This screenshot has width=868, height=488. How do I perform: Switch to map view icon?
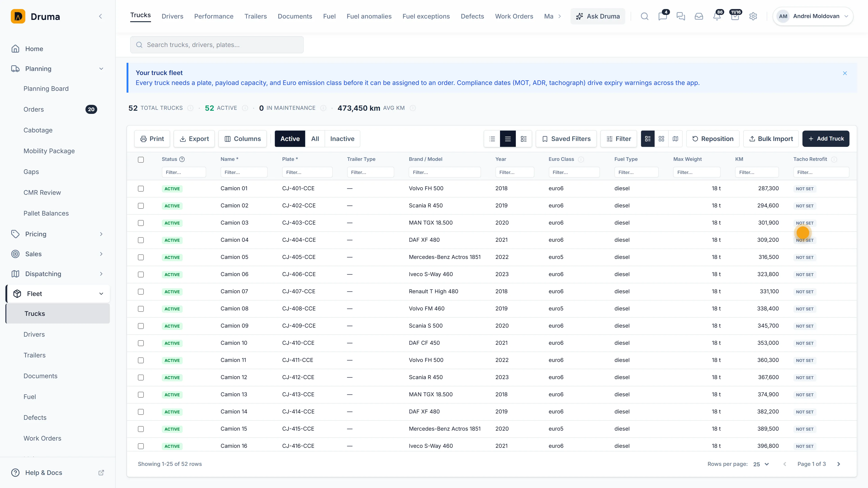coord(675,139)
